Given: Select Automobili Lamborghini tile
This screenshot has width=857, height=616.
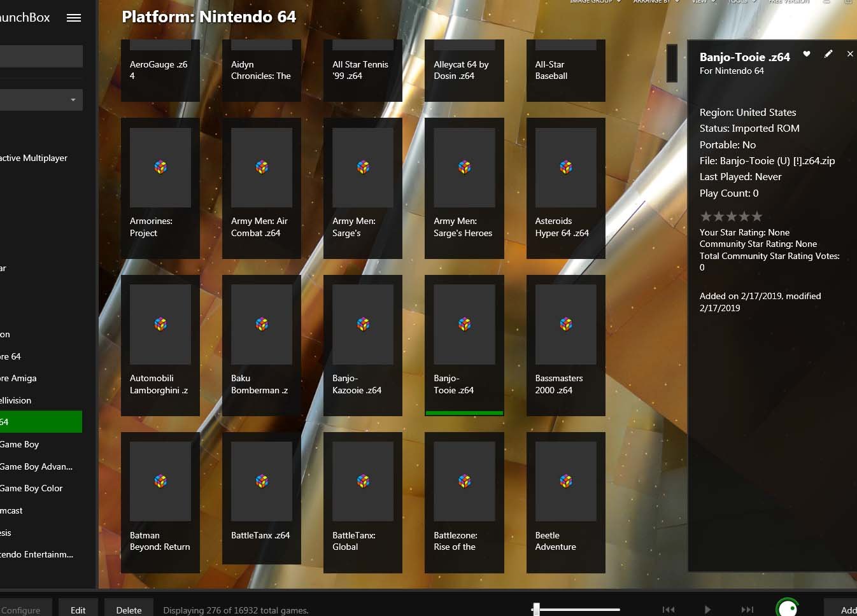Looking at the screenshot, I should point(160,346).
